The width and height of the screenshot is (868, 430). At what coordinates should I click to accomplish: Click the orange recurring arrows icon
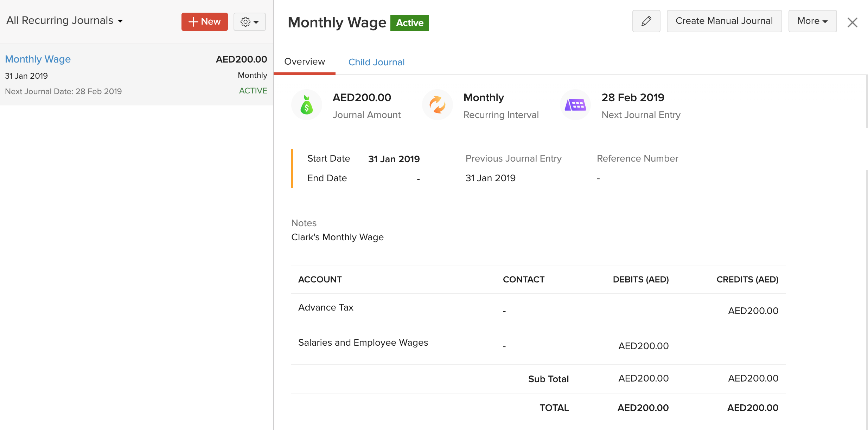tap(437, 105)
